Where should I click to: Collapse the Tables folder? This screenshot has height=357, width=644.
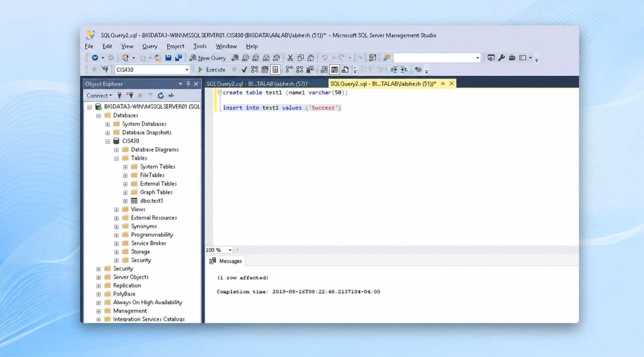(x=117, y=158)
